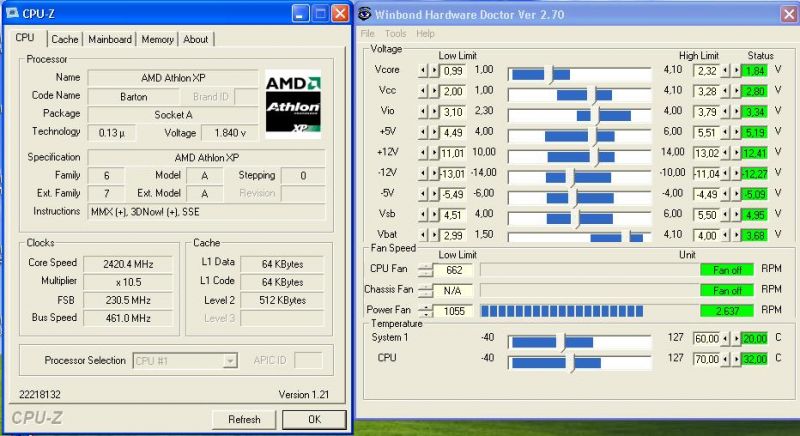Click the CPU Fan low limit field 662
Screen dimensions: 800x436
point(453,270)
